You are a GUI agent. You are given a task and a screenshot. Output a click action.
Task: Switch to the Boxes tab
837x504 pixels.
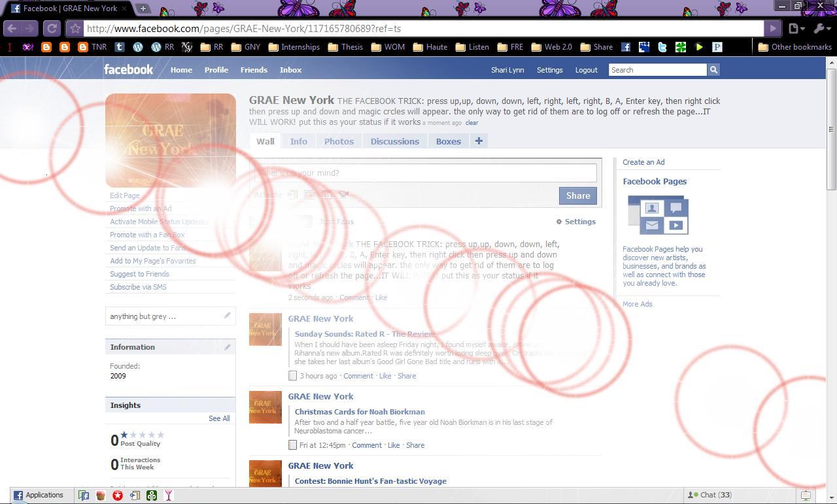[x=449, y=141]
